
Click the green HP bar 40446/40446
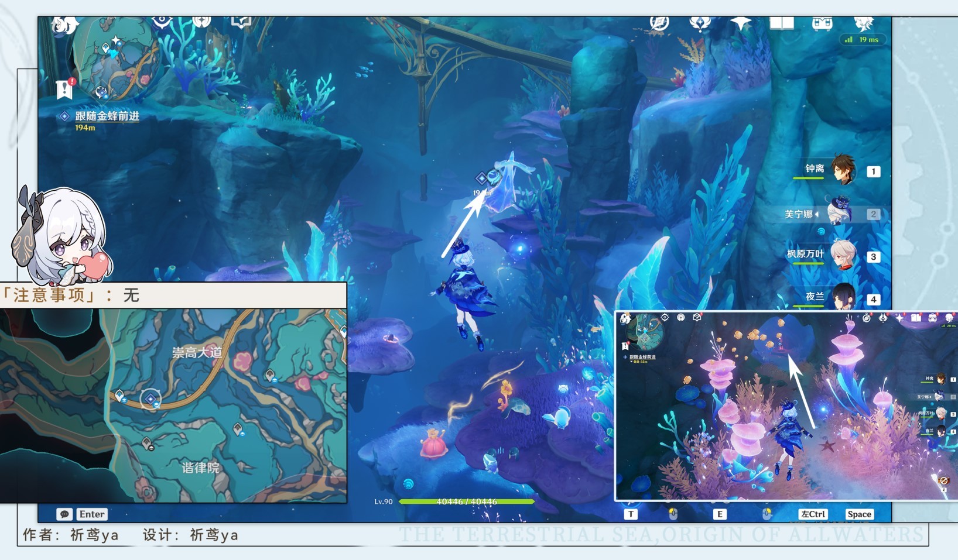466,501
